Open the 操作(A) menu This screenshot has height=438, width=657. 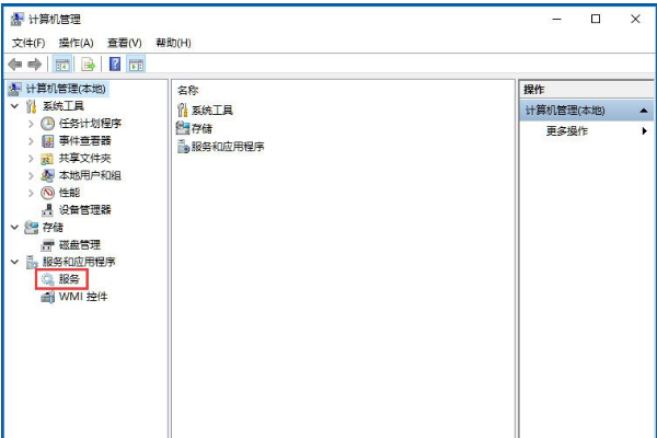point(76,43)
